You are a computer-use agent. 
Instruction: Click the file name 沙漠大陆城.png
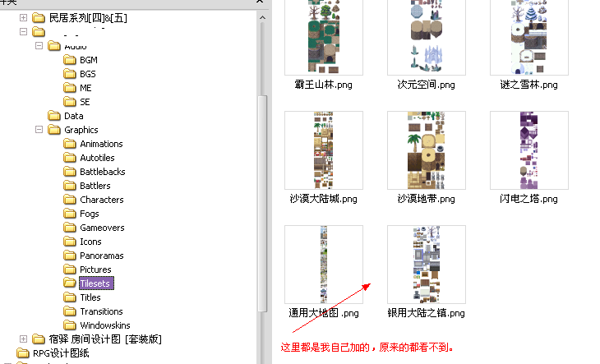click(323, 199)
